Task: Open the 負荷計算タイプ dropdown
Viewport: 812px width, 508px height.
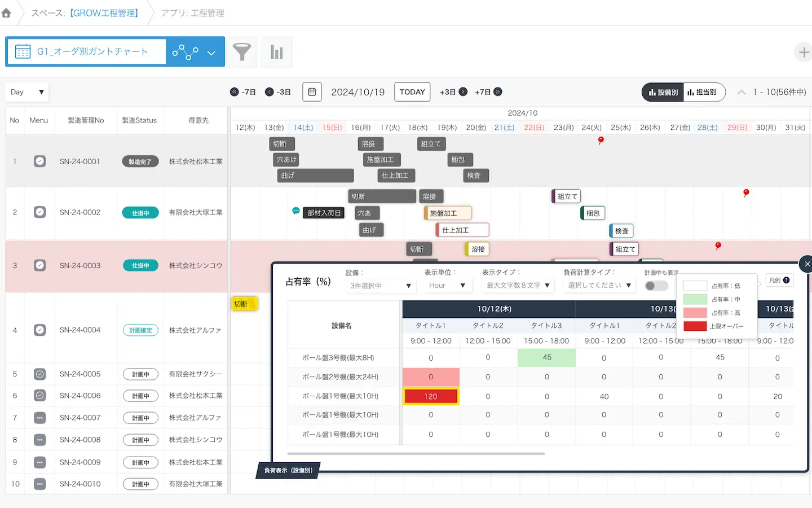Action: pos(599,286)
